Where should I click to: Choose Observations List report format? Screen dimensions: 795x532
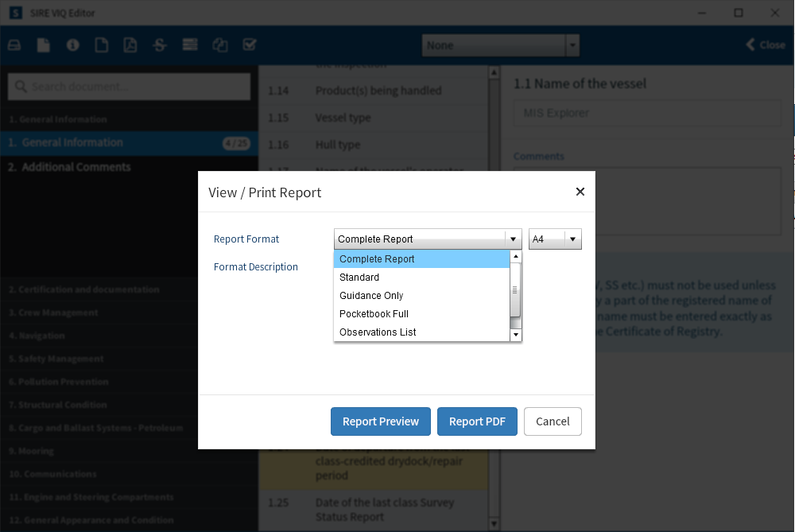click(x=421, y=332)
